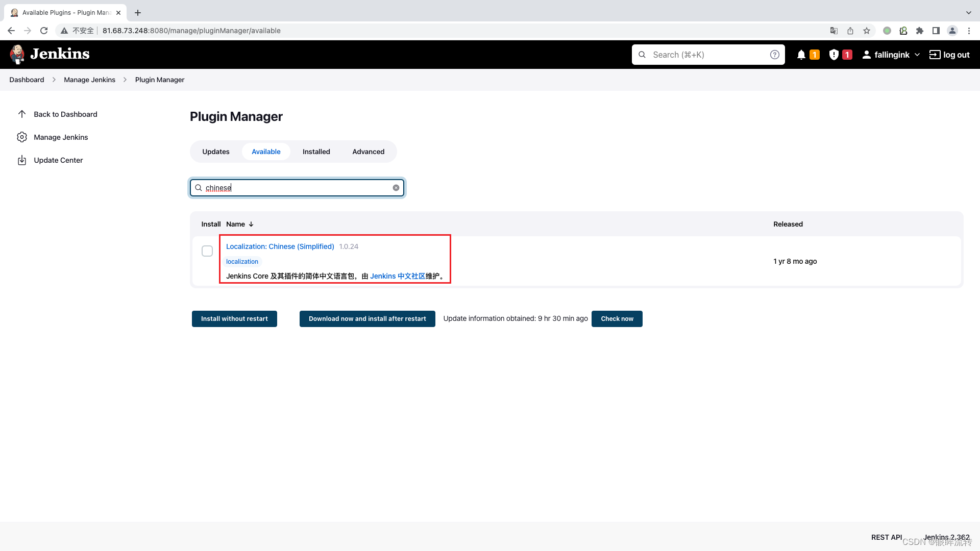Viewport: 980px width, 551px height.
Task: Click Back to Dashboard sidebar link text
Action: click(65, 114)
